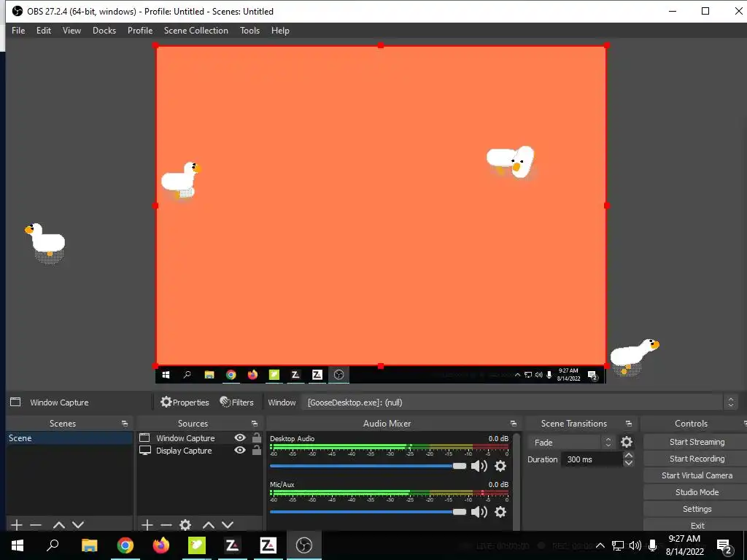Viewport: 747px width, 560px height.
Task: Open File Explorer from the taskbar
Action: [90, 545]
